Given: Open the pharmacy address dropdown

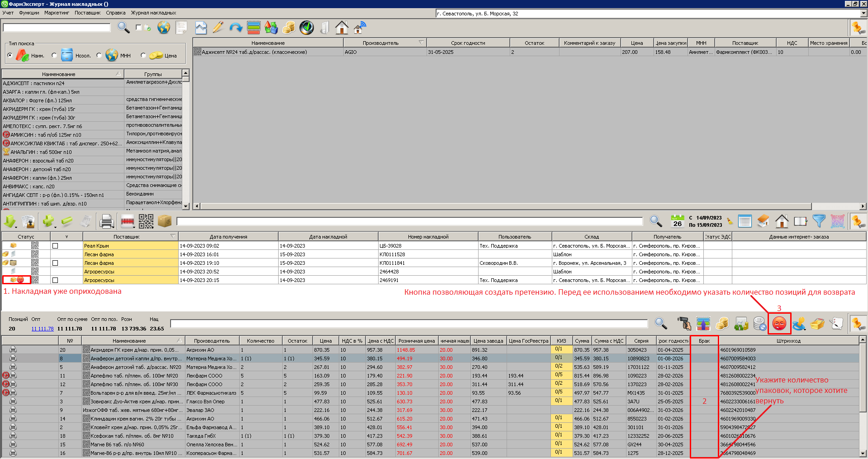Looking at the screenshot, I should [x=863, y=14].
